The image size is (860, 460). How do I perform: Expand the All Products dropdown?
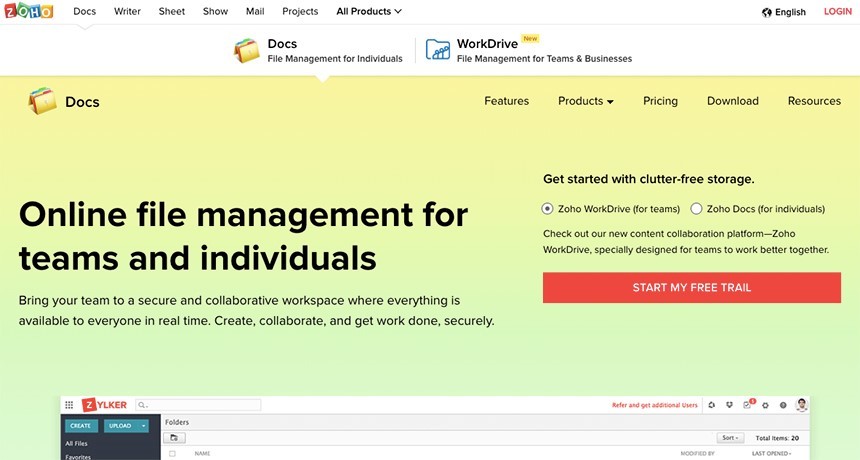(x=369, y=12)
